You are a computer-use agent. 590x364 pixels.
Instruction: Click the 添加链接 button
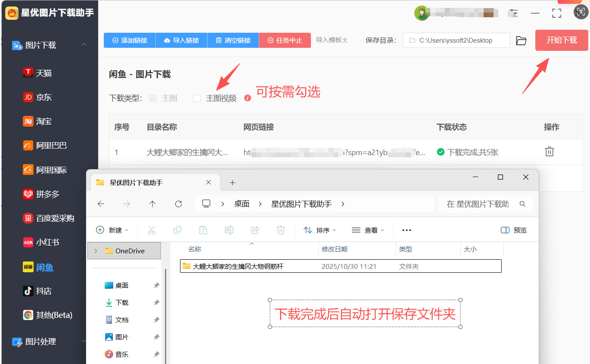[x=130, y=40]
